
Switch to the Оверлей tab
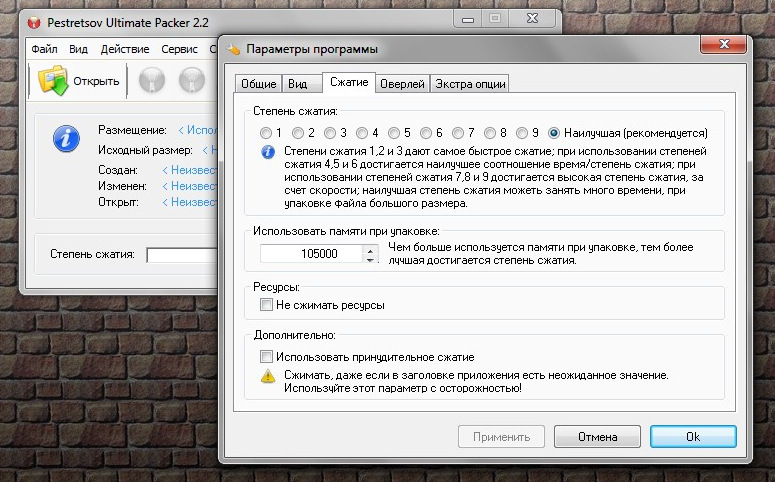pos(402,84)
